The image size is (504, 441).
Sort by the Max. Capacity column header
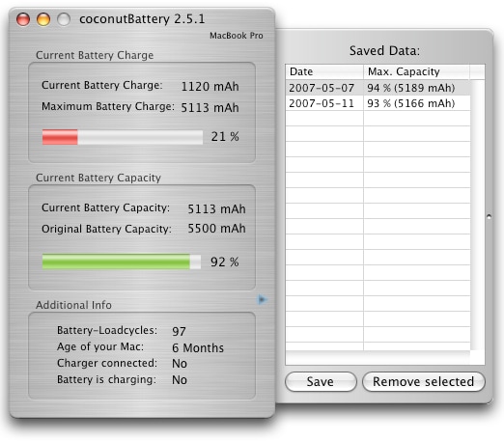[x=416, y=71]
